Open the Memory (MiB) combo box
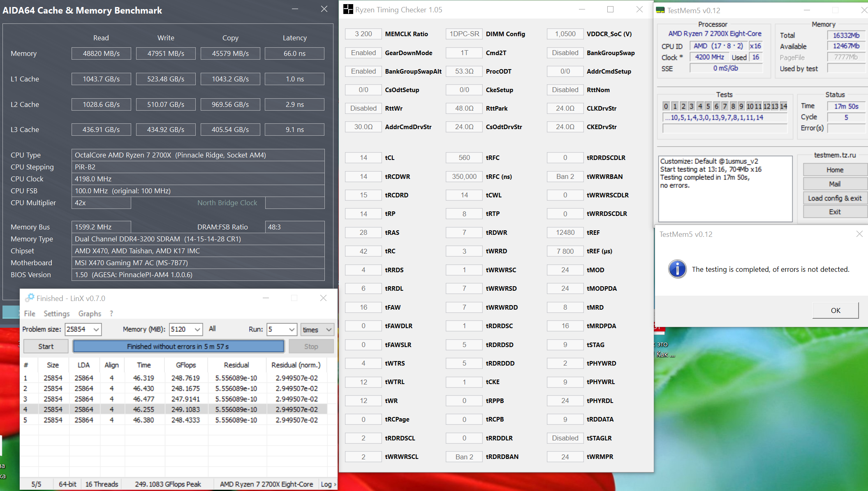This screenshot has width=868, height=491. 197,329
